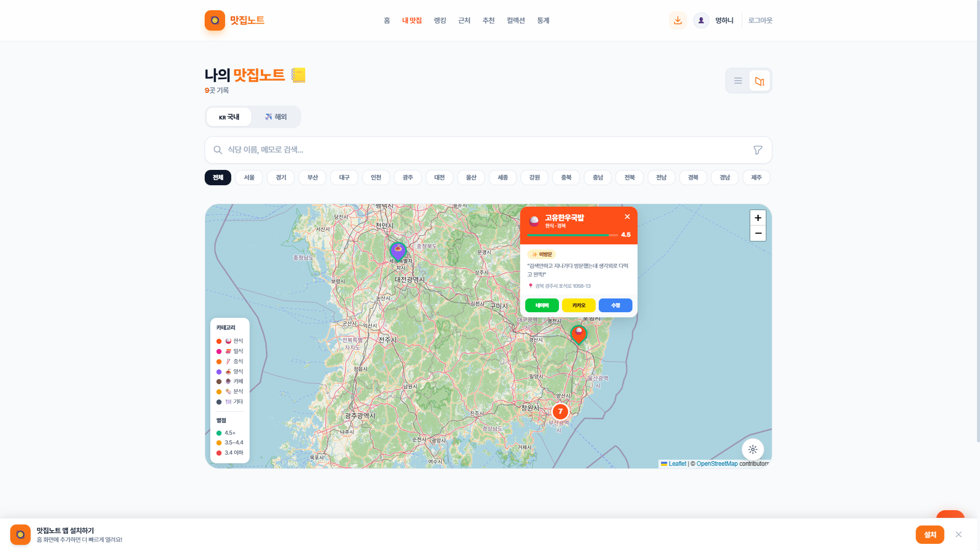
Task: Click 설치 button in install banner
Action: click(930, 535)
